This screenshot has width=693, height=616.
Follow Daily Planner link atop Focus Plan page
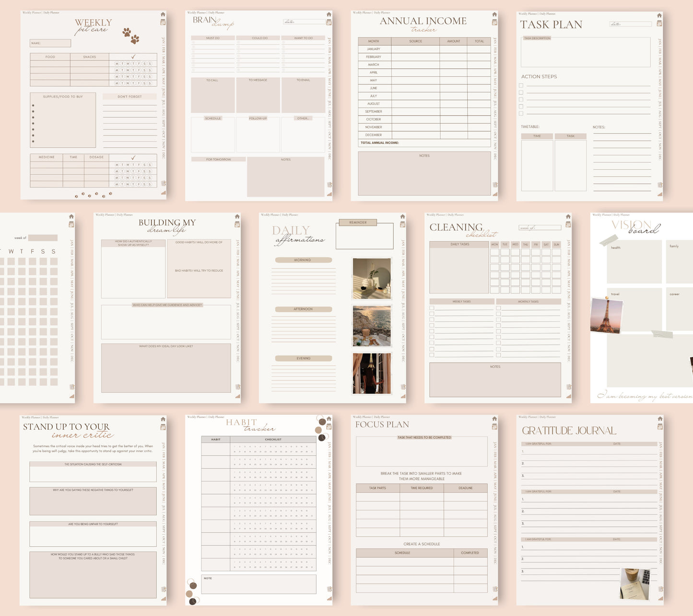[382, 417]
